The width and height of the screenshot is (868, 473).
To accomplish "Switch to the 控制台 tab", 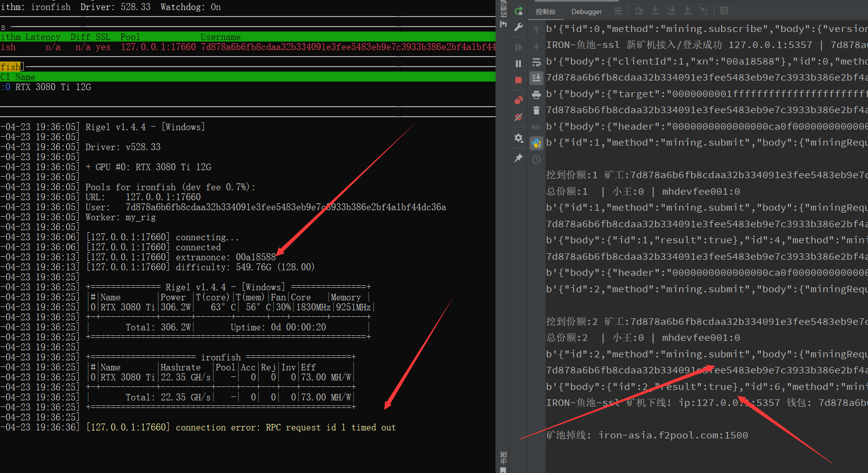I will click(546, 12).
